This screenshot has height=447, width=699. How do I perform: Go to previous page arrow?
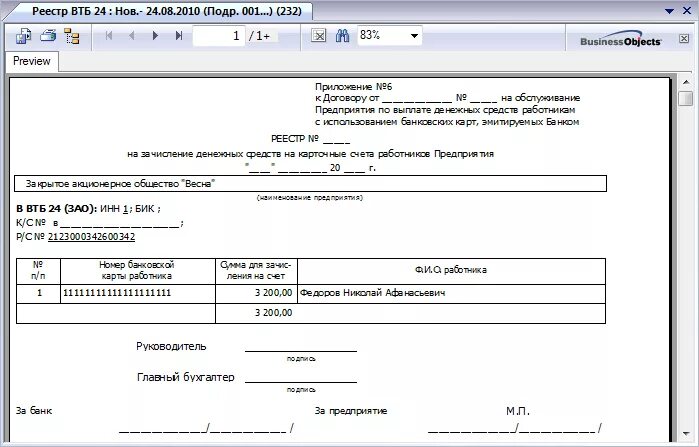[132, 36]
